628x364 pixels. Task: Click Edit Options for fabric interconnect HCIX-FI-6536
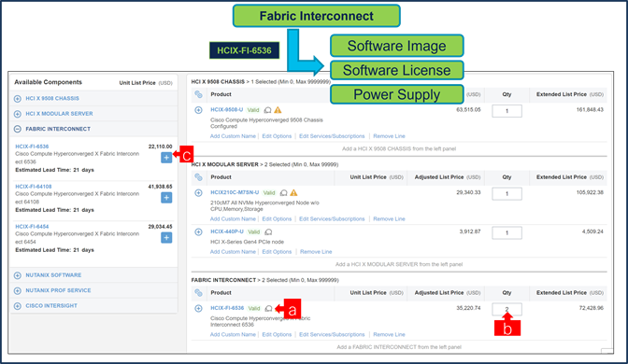(x=277, y=334)
